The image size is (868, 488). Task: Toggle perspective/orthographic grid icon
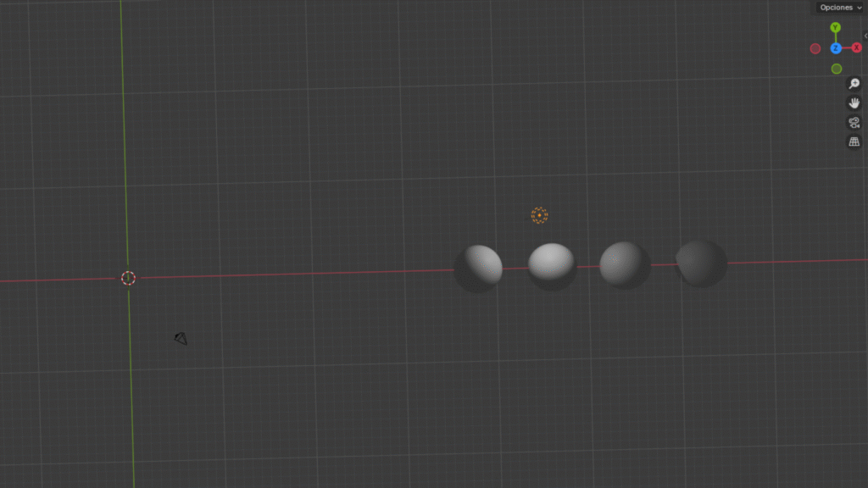854,141
